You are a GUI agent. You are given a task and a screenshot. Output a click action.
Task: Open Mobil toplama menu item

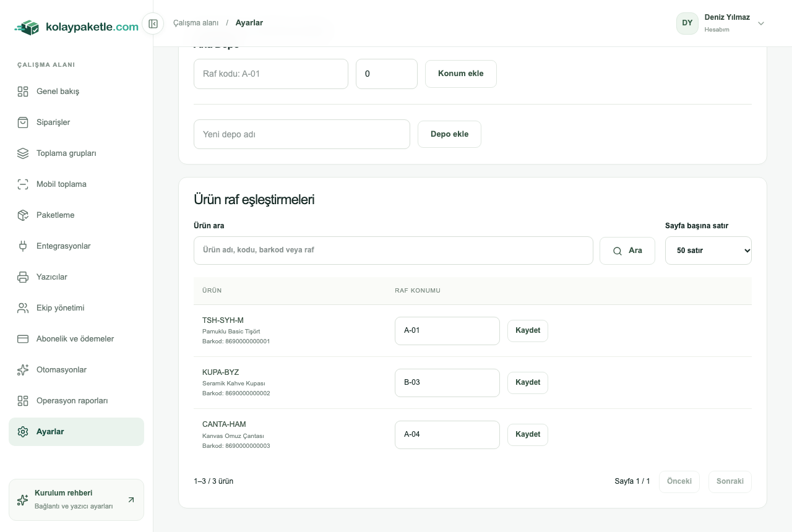pyautogui.click(x=76, y=184)
